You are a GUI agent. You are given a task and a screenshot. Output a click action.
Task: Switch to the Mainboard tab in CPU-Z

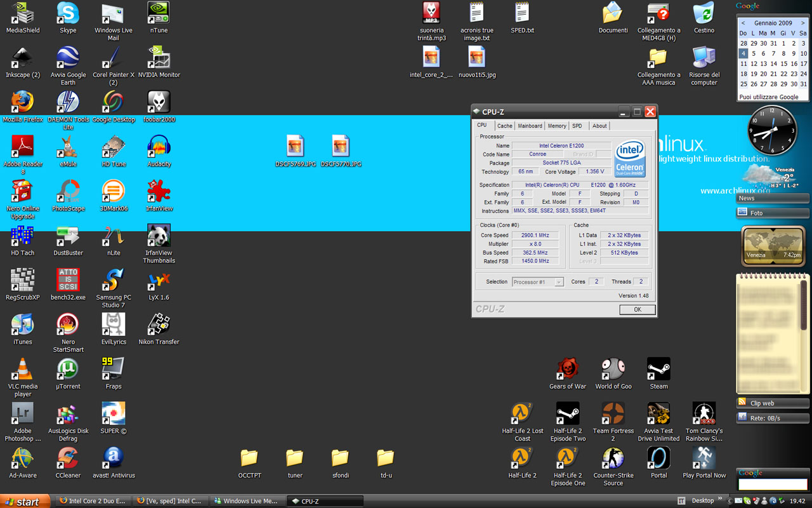click(530, 126)
